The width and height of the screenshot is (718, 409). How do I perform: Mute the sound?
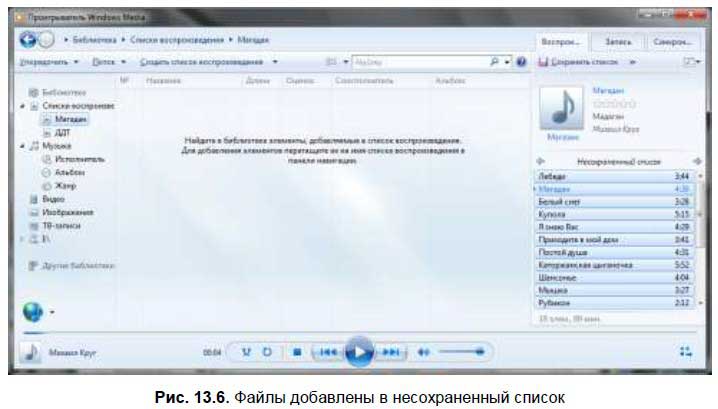tap(424, 352)
